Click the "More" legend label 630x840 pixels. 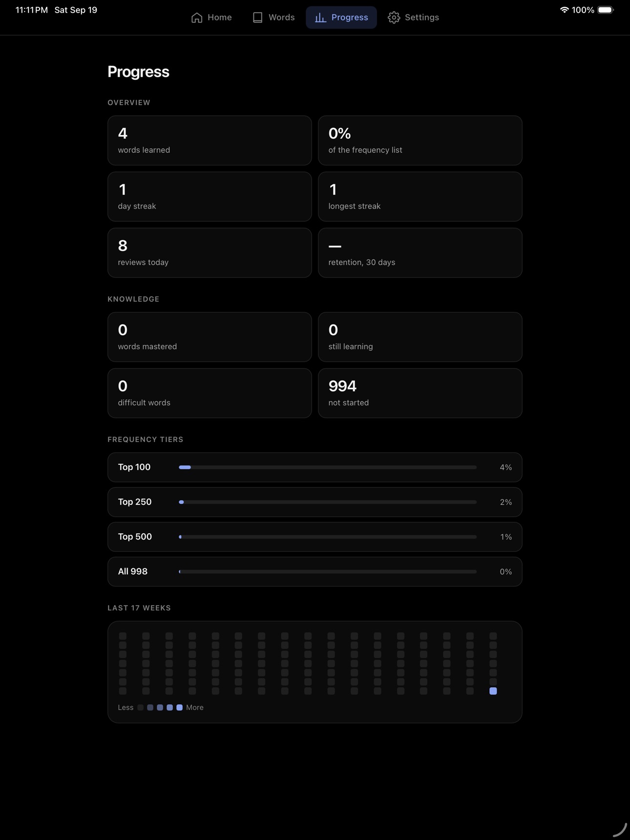pos(195,708)
